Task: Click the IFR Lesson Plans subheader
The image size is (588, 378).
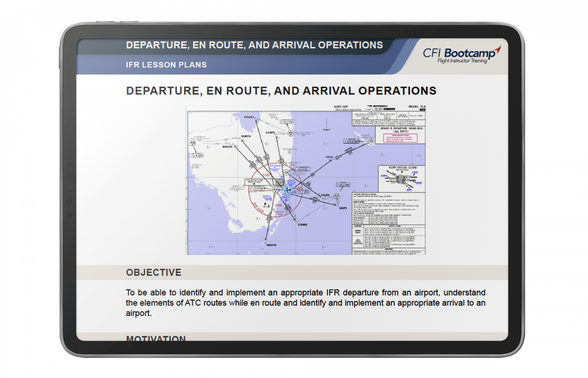Action: click(166, 65)
